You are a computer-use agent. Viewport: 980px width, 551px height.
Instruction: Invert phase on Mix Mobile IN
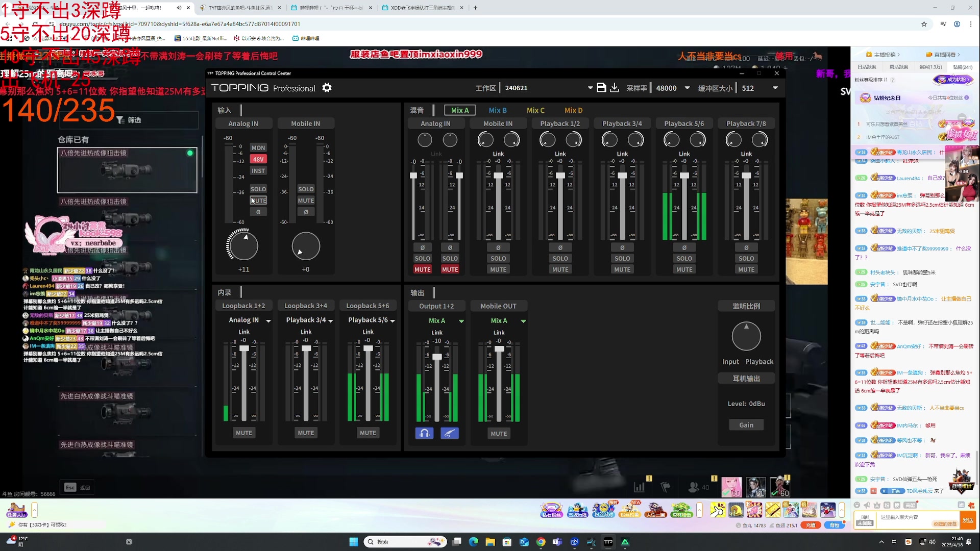pos(498,247)
